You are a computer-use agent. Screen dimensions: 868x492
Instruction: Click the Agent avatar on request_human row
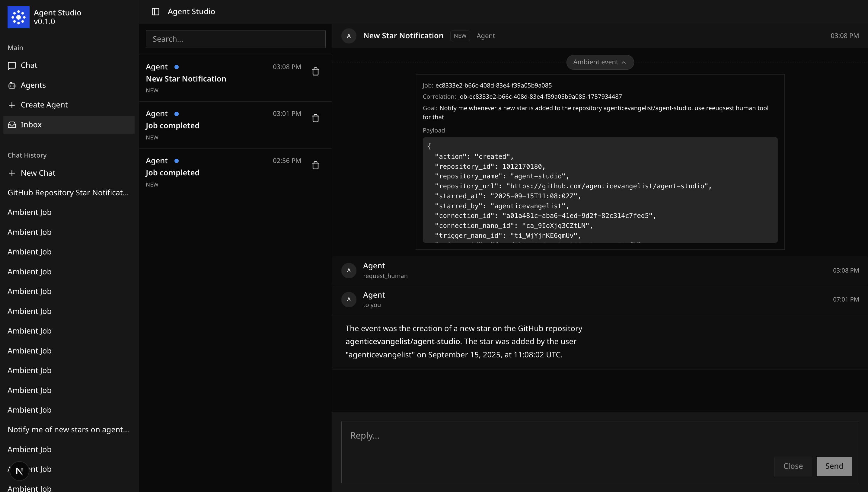[349, 270]
